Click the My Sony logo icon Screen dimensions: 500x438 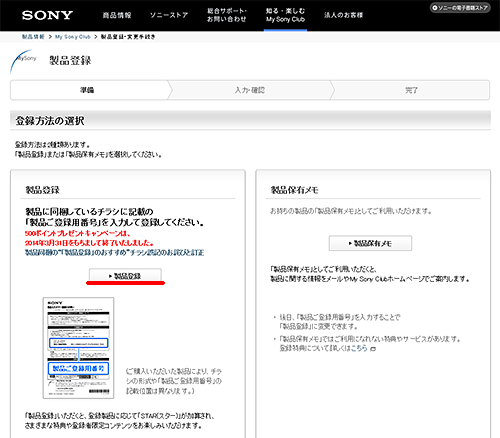pyautogui.click(x=23, y=61)
